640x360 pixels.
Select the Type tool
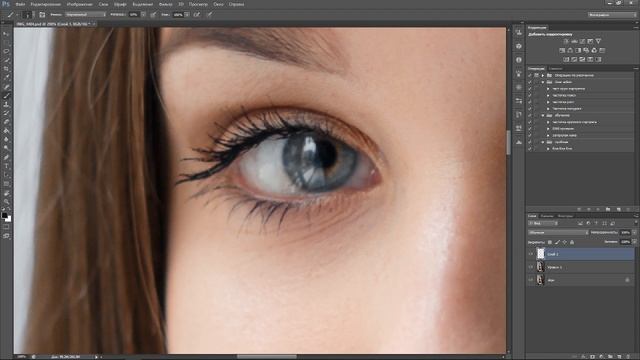coord(6,166)
